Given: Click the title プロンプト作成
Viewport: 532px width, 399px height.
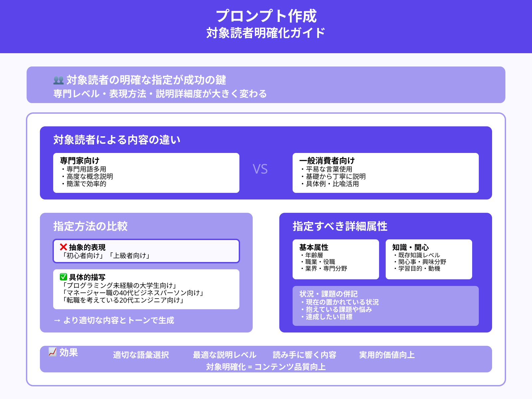Looking at the screenshot, I should pyautogui.click(x=266, y=16).
